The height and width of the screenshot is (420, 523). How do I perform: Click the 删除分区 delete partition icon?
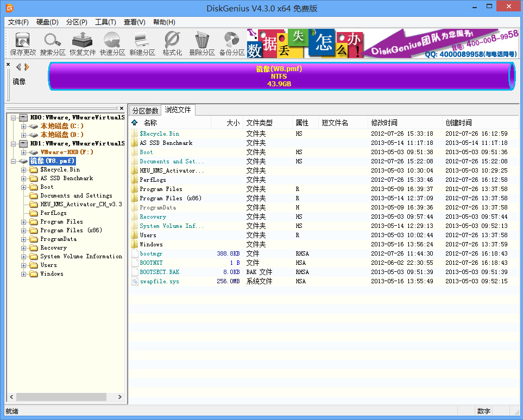click(202, 43)
